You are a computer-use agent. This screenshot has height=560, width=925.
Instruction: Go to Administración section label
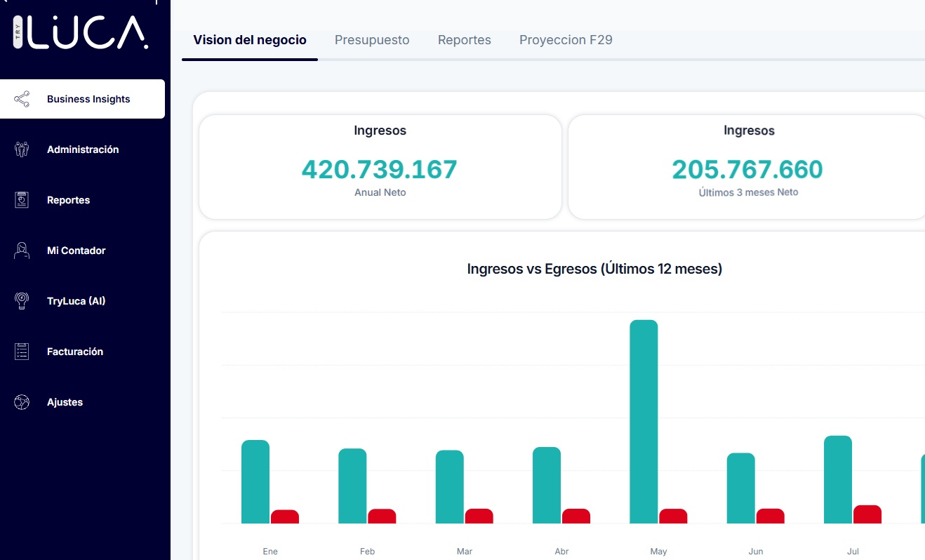[83, 149]
